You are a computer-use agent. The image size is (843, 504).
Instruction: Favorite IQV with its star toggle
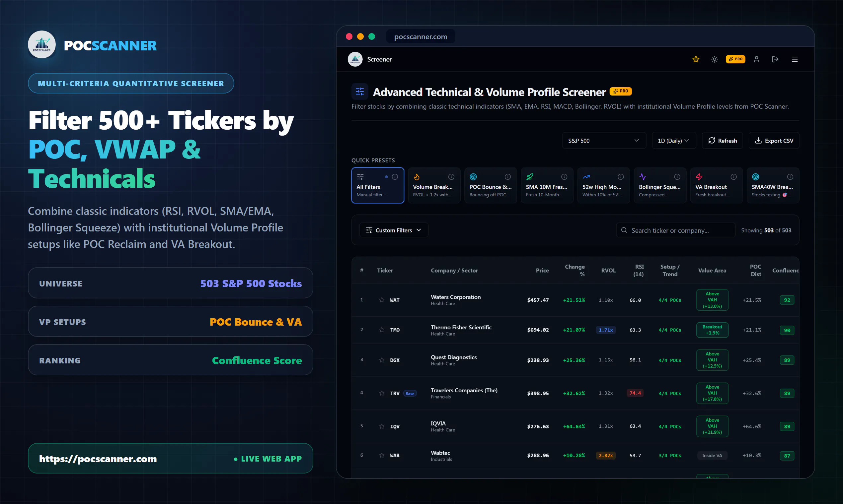point(382,426)
